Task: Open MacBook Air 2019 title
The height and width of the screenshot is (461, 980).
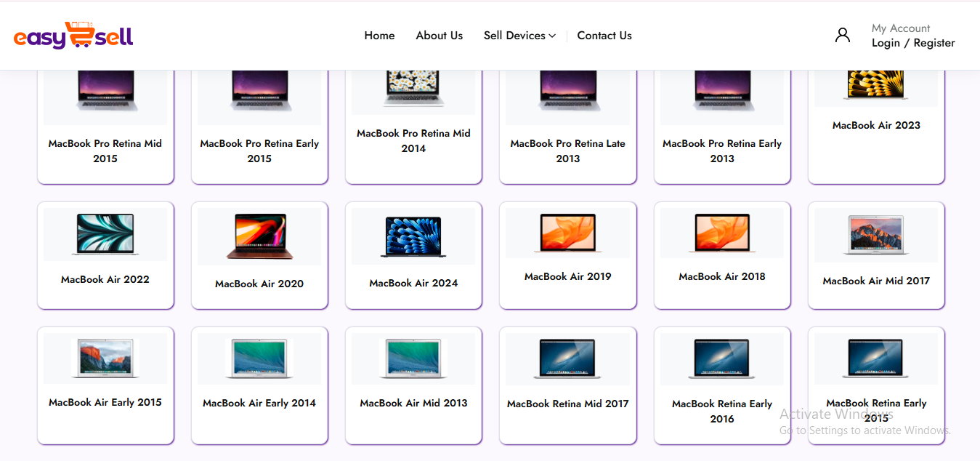Action: click(567, 276)
